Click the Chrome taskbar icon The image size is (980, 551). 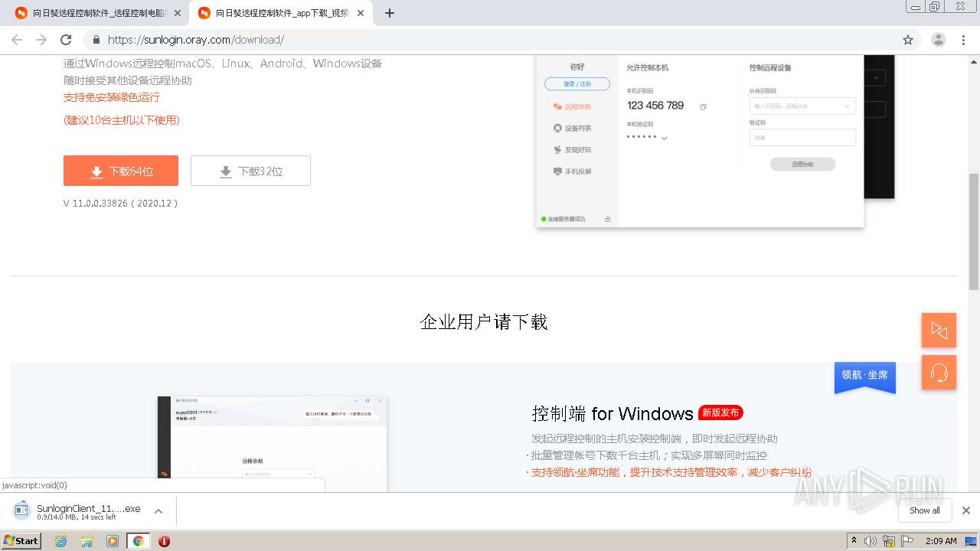click(x=139, y=541)
